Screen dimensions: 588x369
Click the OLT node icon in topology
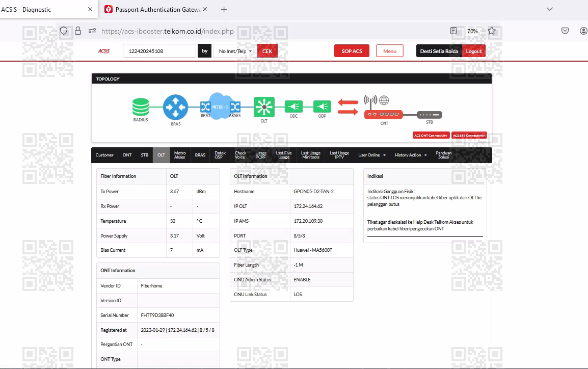click(264, 107)
